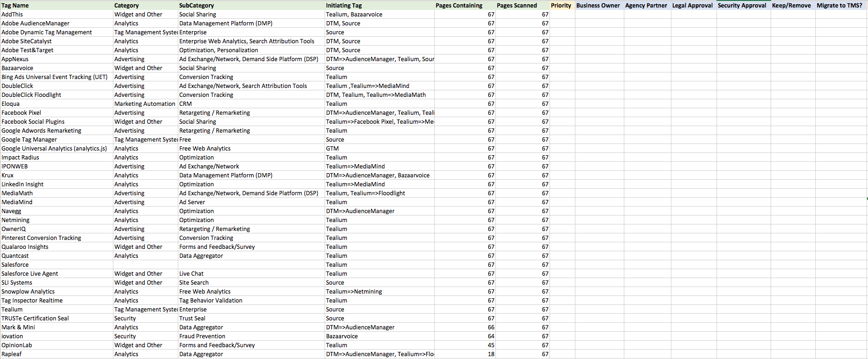Select the Quantcast cell
The image size is (868, 359).
coord(56,255)
